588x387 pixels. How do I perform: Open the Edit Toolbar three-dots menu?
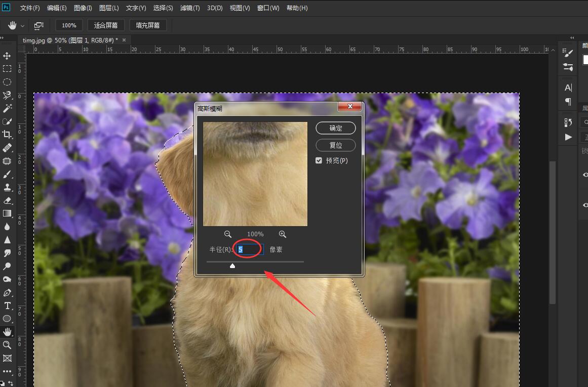tap(7, 371)
